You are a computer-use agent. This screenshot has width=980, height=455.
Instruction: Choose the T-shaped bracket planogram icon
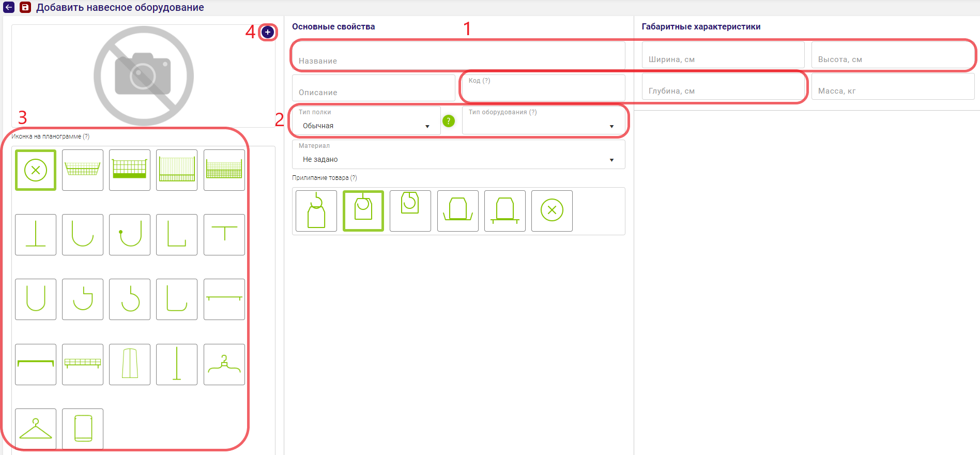(x=224, y=235)
